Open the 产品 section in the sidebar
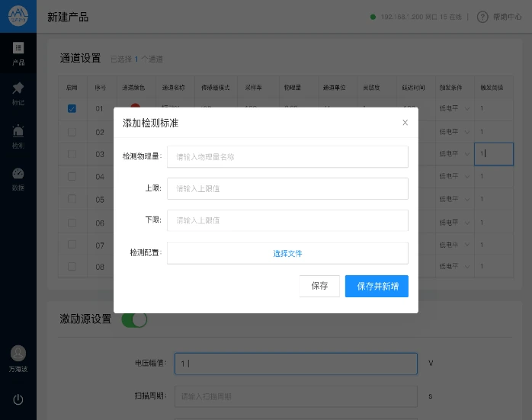 click(x=18, y=53)
